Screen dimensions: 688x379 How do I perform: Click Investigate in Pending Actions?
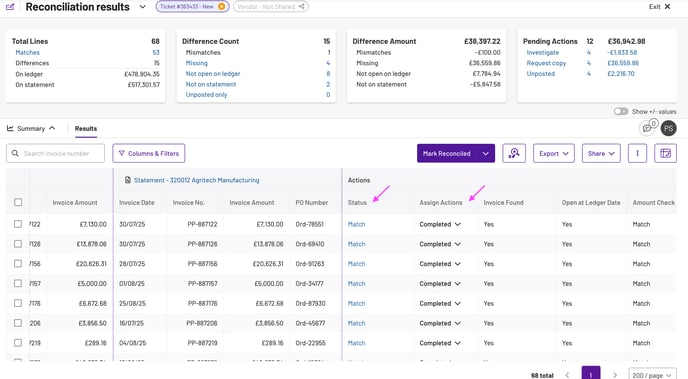(x=543, y=52)
